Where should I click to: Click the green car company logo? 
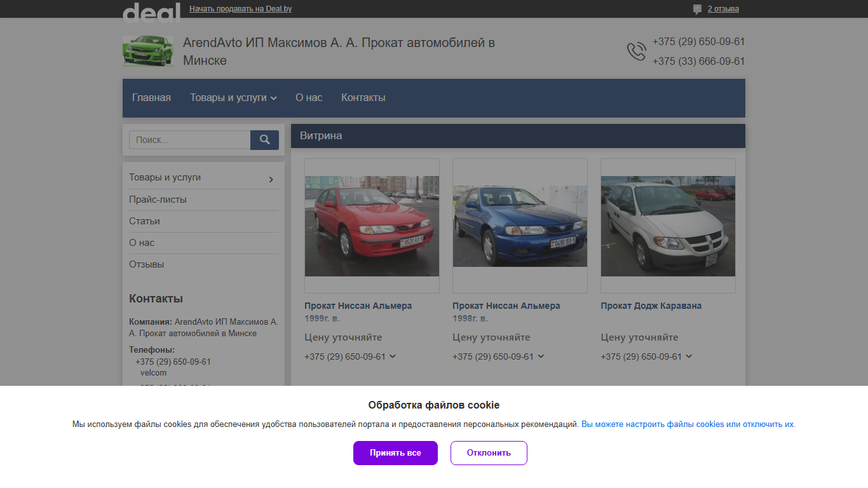point(148,51)
